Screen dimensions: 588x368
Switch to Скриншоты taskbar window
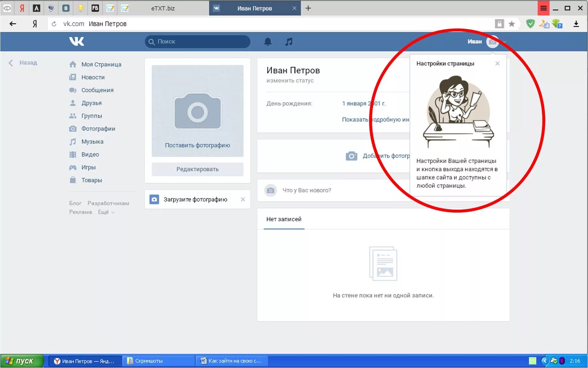[158, 361]
